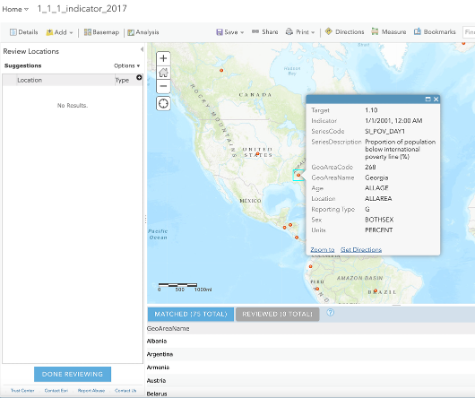This screenshot has width=476, height=398.
Task: Open the Details panel
Action: 24,32
